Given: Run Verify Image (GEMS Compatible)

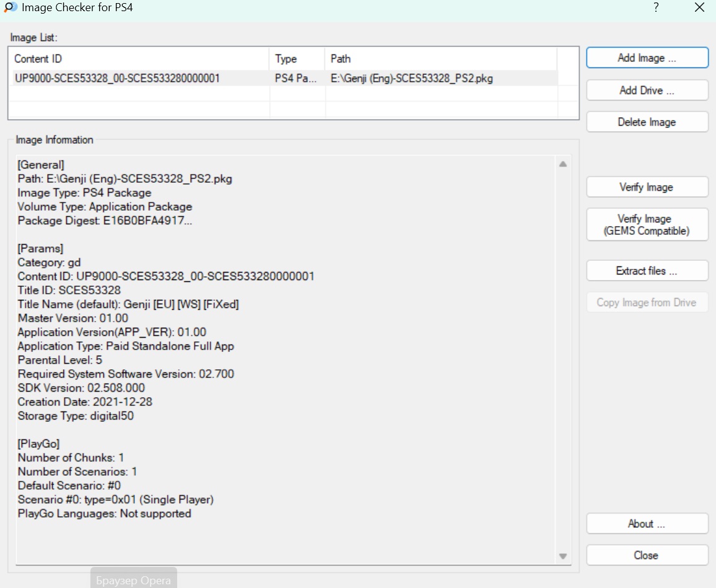Looking at the screenshot, I should point(647,225).
